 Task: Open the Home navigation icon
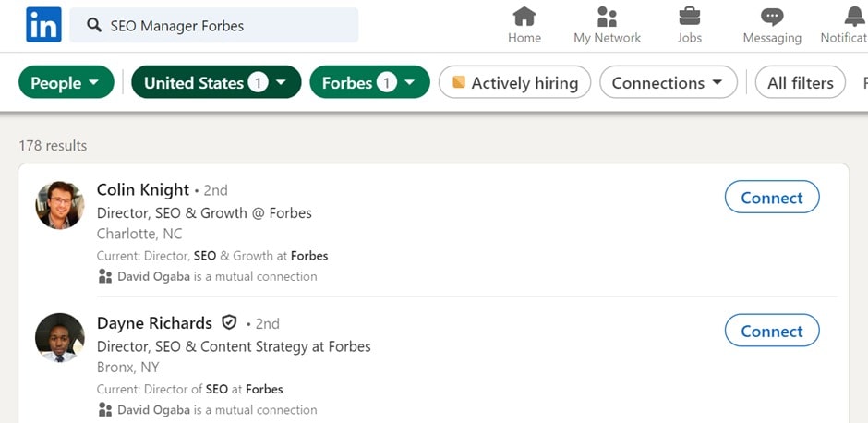click(524, 17)
